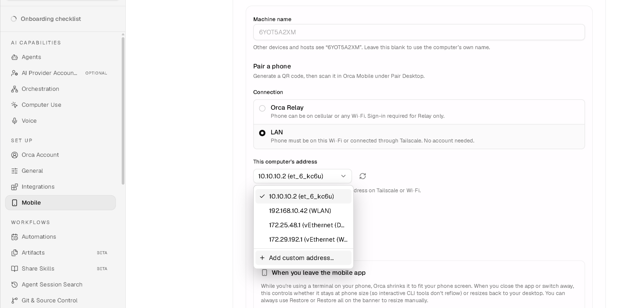Click the AI Provider Accounts user-gear icon
The width and height of the screenshot is (644, 308).
pyautogui.click(x=15, y=73)
